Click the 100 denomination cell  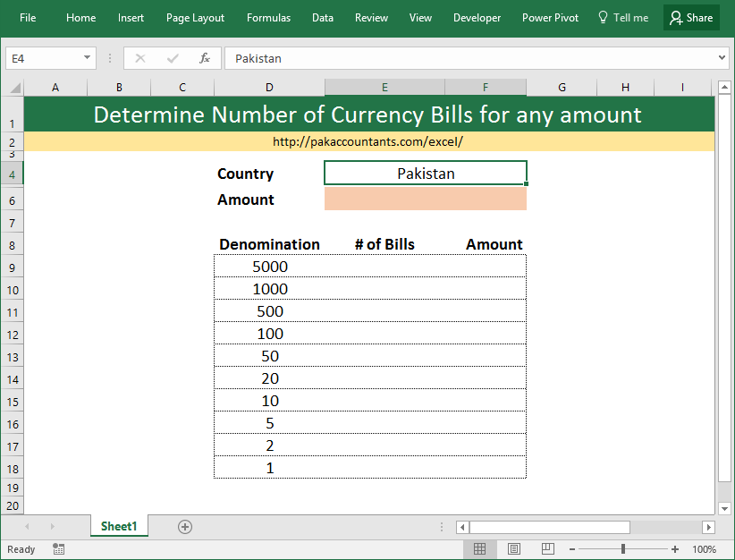coord(269,334)
